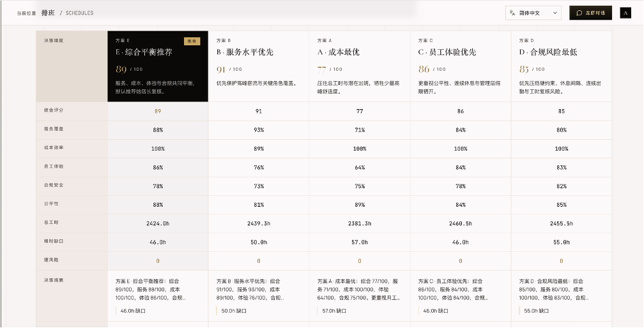
Task: Click the 推荐 badge on 方案 E
Action: (x=192, y=41)
